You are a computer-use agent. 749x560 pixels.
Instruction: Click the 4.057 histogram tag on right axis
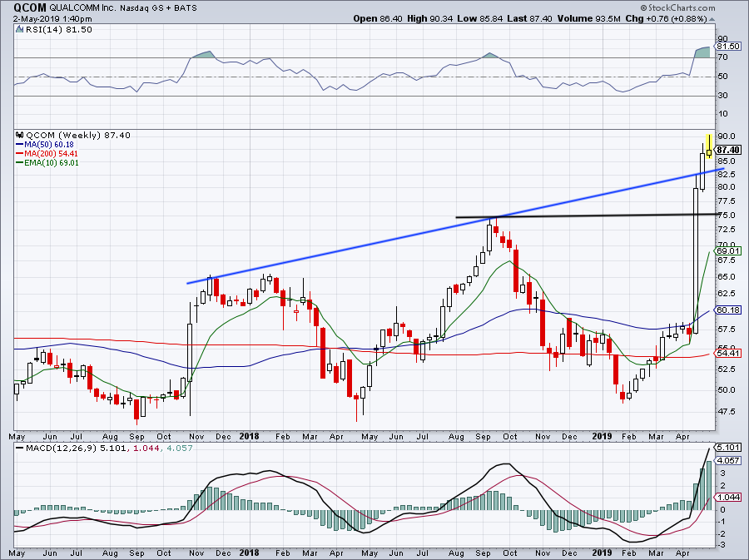click(x=729, y=461)
